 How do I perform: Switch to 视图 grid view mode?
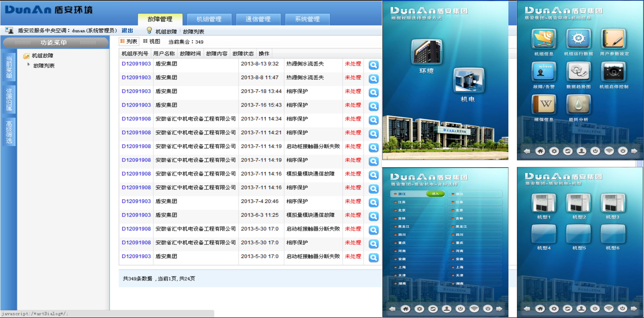coord(151,41)
